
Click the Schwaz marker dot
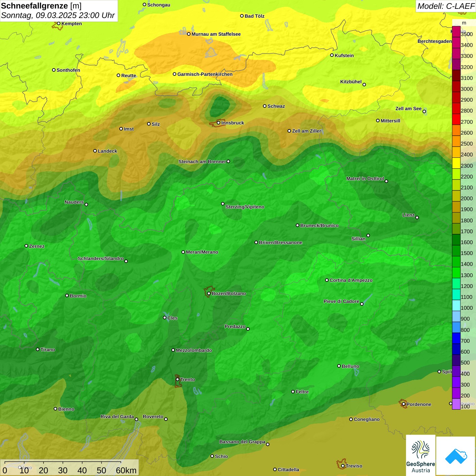(265, 106)
